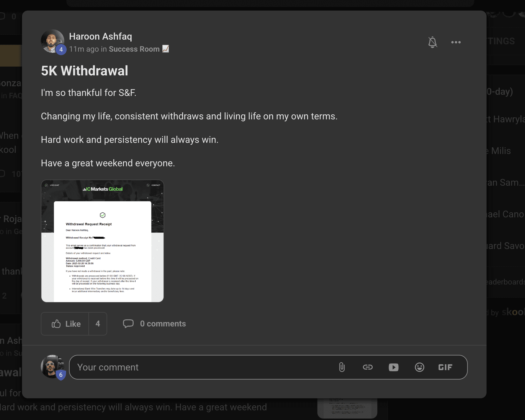The image size is (525, 420).
Task: Enlarge the withdrawal receipt image
Action: click(102, 241)
